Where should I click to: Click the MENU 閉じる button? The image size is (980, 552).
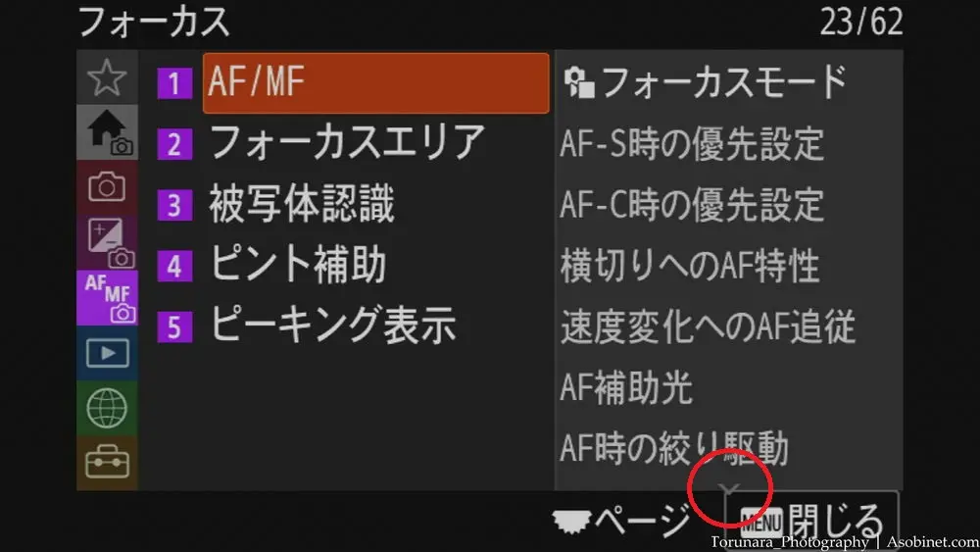(x=811, y=521)
